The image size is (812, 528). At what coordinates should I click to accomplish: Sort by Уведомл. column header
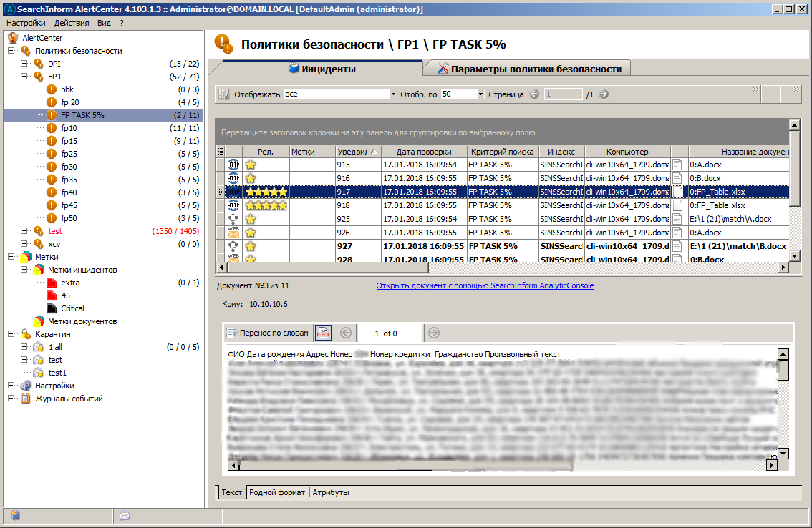[x=357, y=152]
